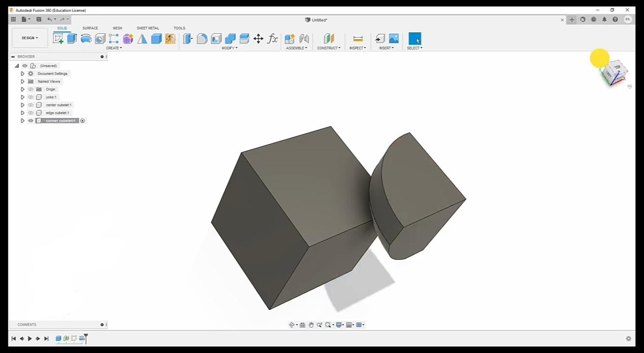Activate the blue Select tool
Screen dimensions: 644x353
pos(415,39)
